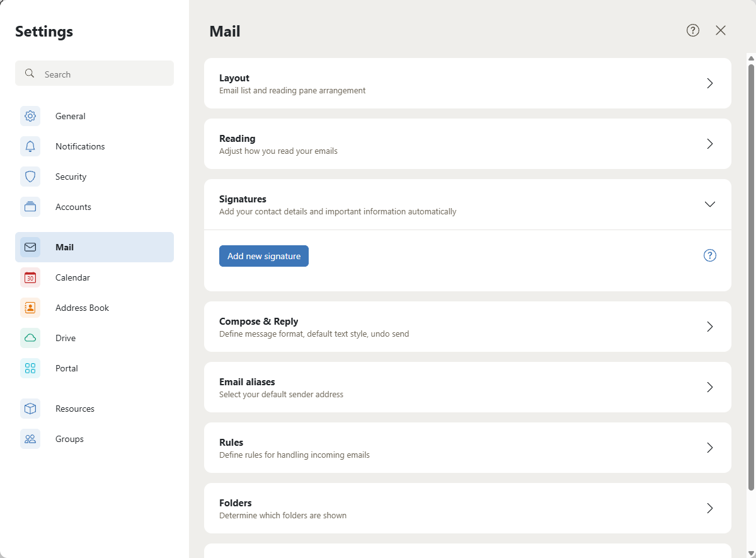This screenshot has height=558, width=756.
Task: Click Add new signature button
Action: tap(264, 256)
